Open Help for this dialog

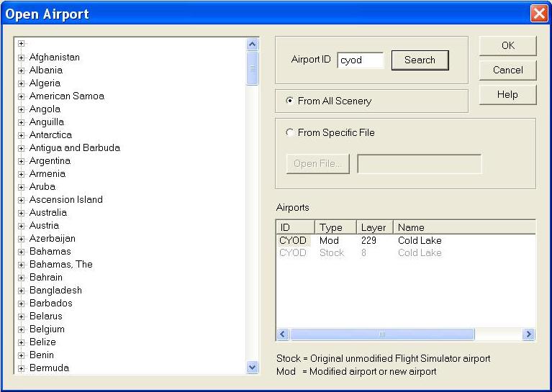click(507, 95)
